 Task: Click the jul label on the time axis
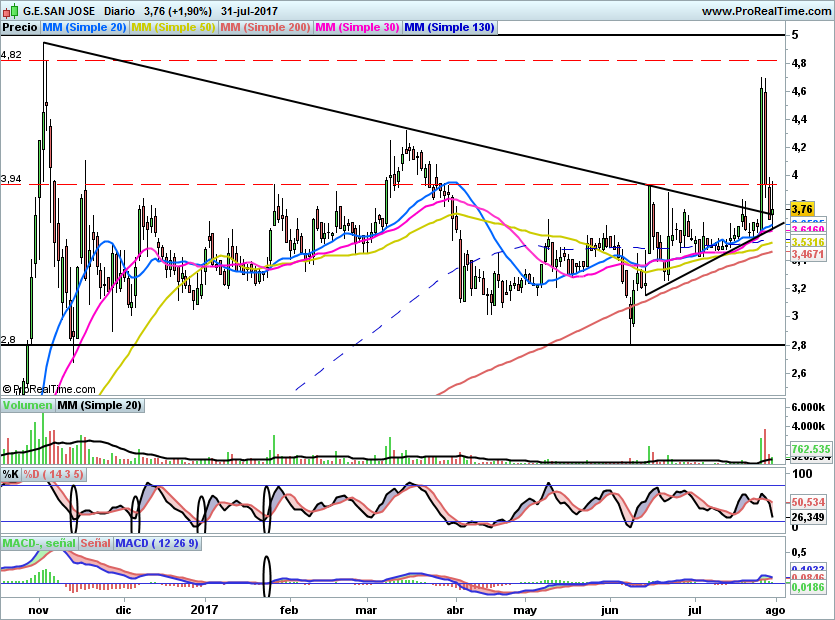(694, 610)
